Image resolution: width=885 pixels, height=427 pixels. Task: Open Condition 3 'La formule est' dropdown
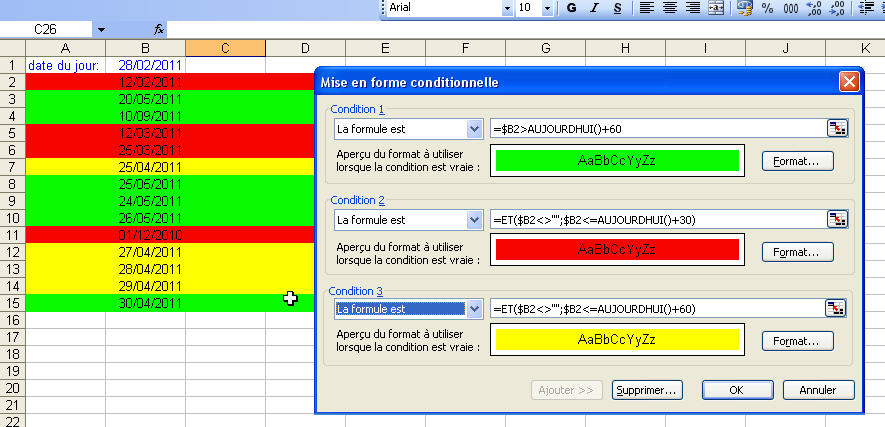click(x=475, y=309)
